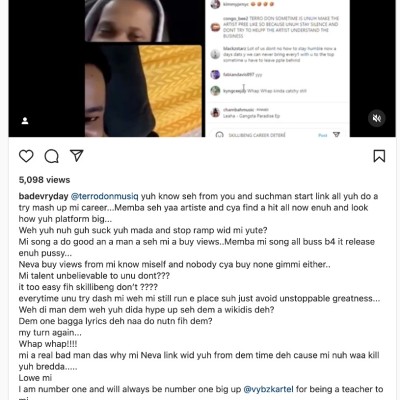View the 5,098 views count details
This screenshot has width=400, height=400.
[44, 180]
